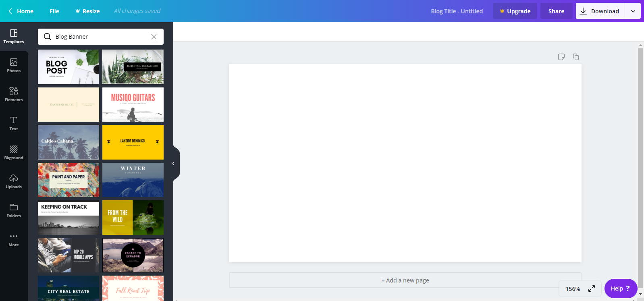This screenshot has width=644, height=301.
Task: Click the scrollbar up arrow
Action: tap(641, 45)
